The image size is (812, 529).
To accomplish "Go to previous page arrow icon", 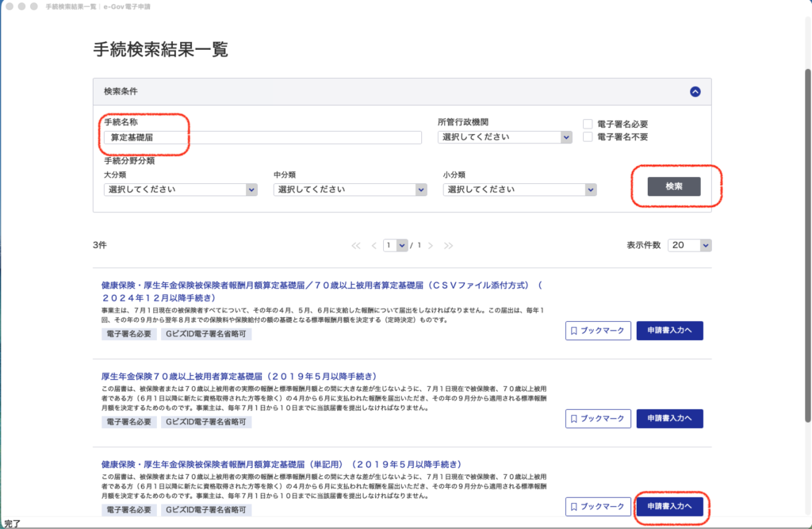I will tap(374, 246).
